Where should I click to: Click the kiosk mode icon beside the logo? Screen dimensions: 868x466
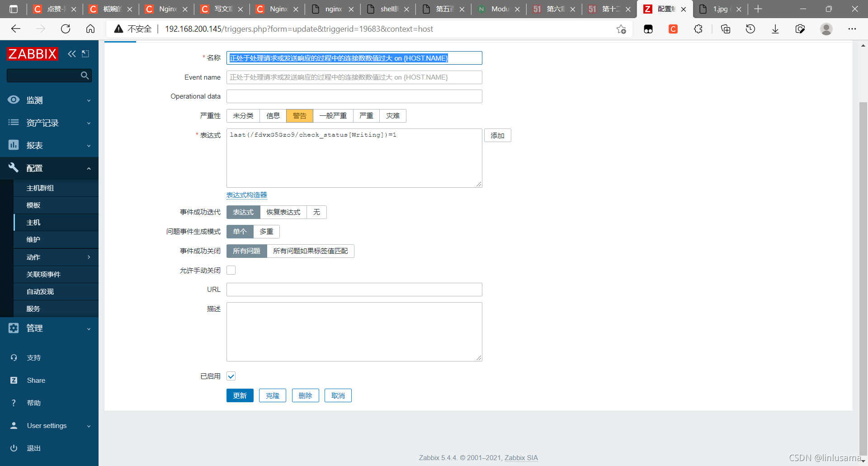[85, 54]
